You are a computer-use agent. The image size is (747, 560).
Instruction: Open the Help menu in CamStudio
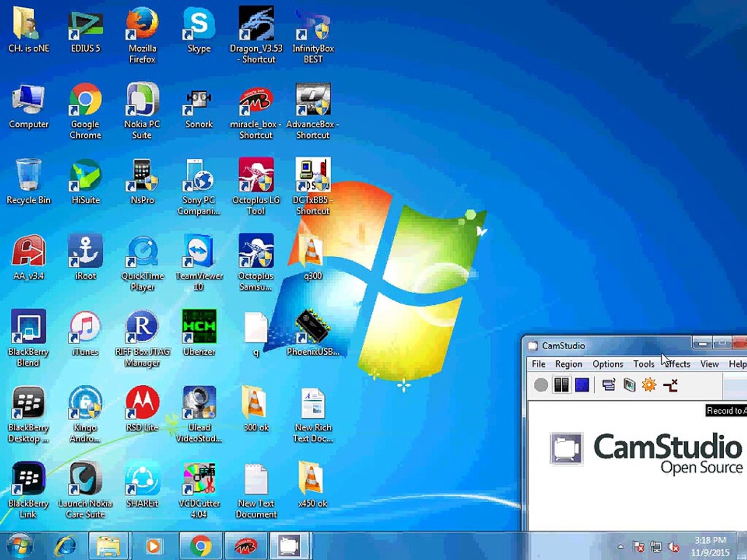click(x=737, y=364)
